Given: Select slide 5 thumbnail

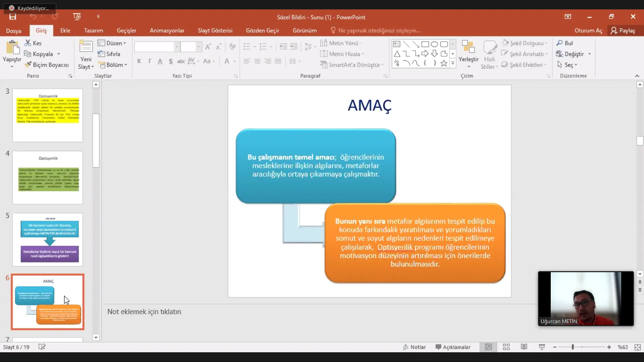Looking at the screenshot, I should tap(48, 239).
